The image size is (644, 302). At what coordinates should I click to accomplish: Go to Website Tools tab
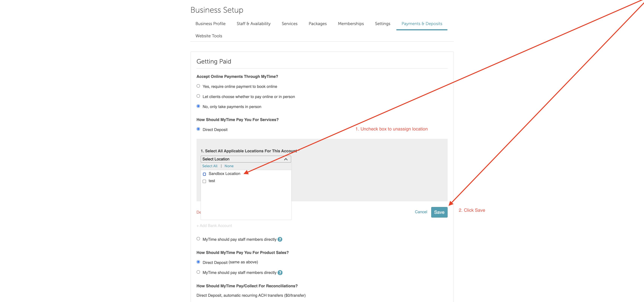(x=208, y=36)
